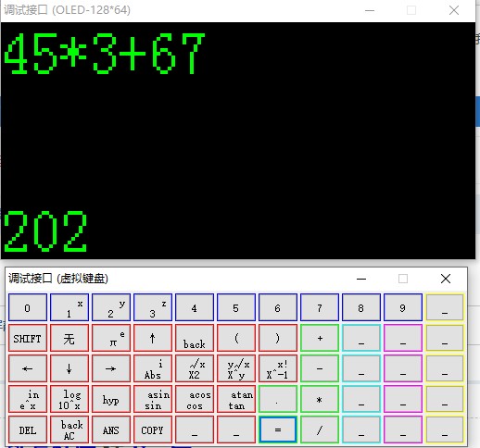Viewport: 480px width, 448px height.
Task: Click the X2 square root key
Action: (195, 368)
